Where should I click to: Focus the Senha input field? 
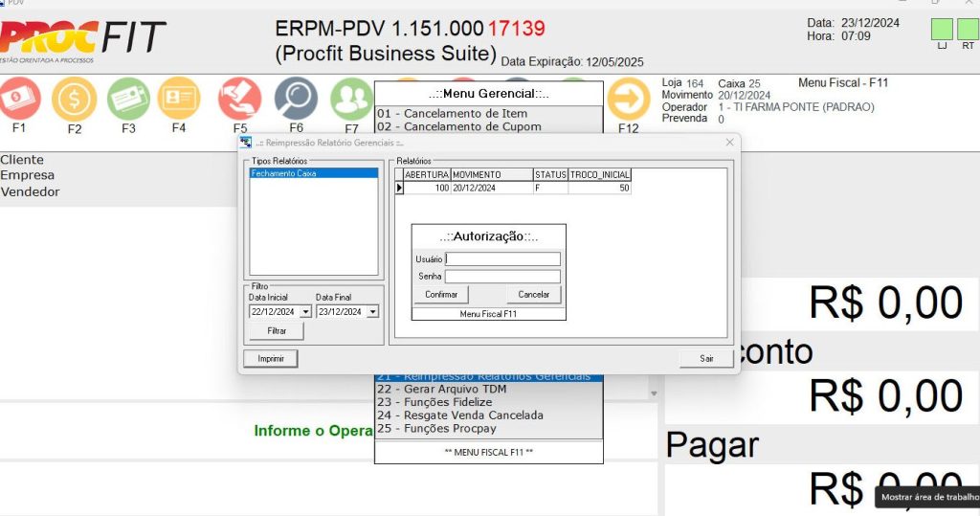(x=502, y=277)
